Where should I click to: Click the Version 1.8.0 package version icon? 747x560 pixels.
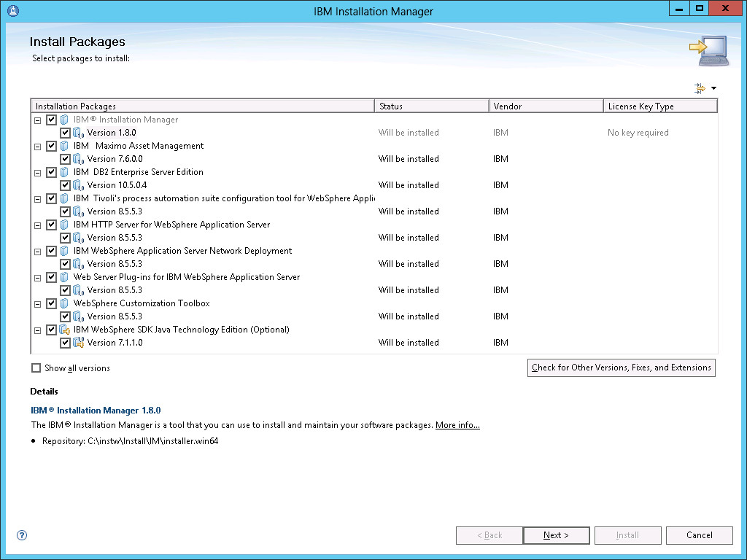click(x=79, y=133)
